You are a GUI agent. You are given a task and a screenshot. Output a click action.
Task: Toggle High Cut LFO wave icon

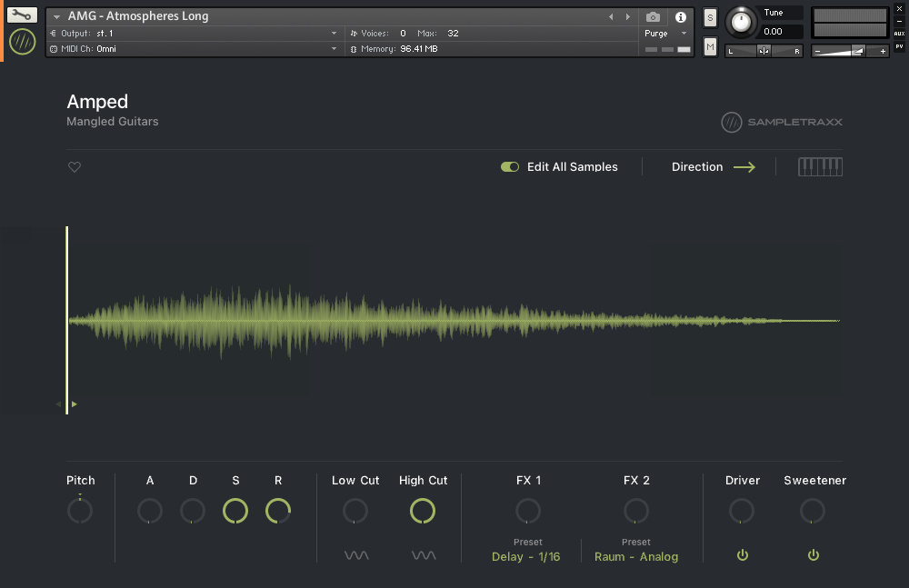pos(424,555)
